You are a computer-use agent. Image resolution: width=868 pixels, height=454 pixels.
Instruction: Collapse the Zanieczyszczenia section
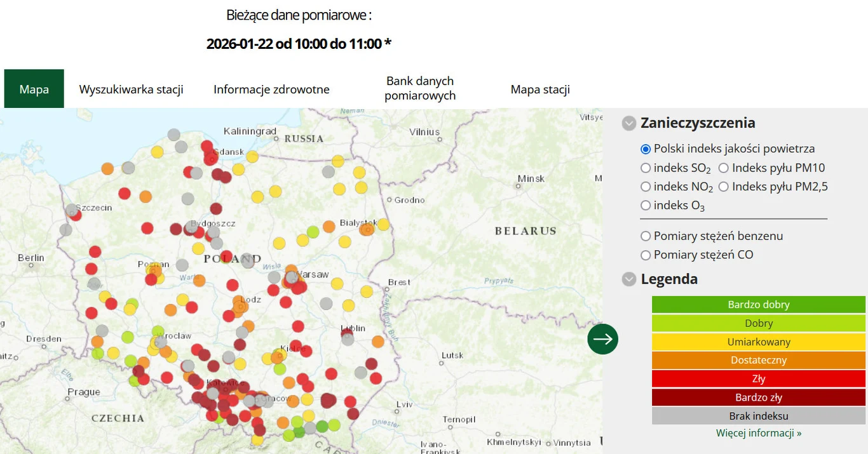pos(628,123)
